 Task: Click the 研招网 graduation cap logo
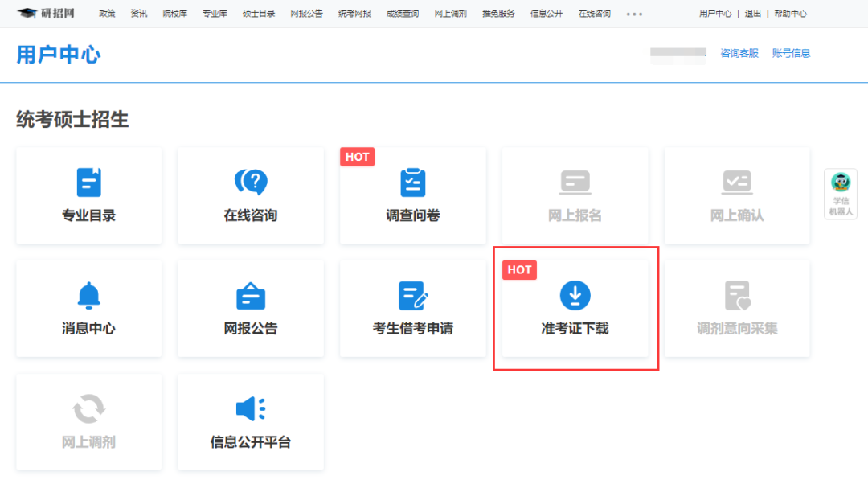point(45,14)
